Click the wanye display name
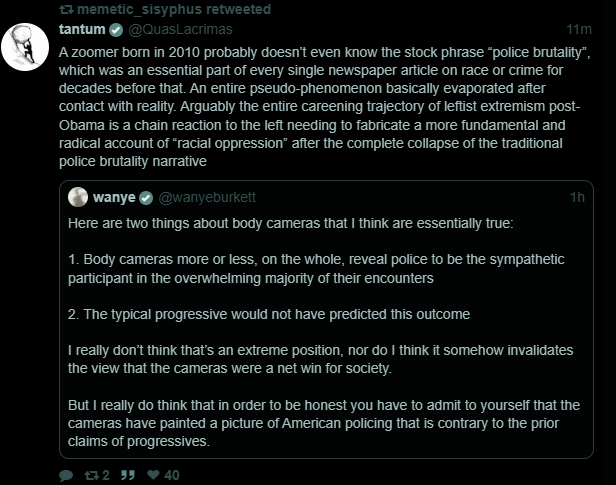 [114, 197]
